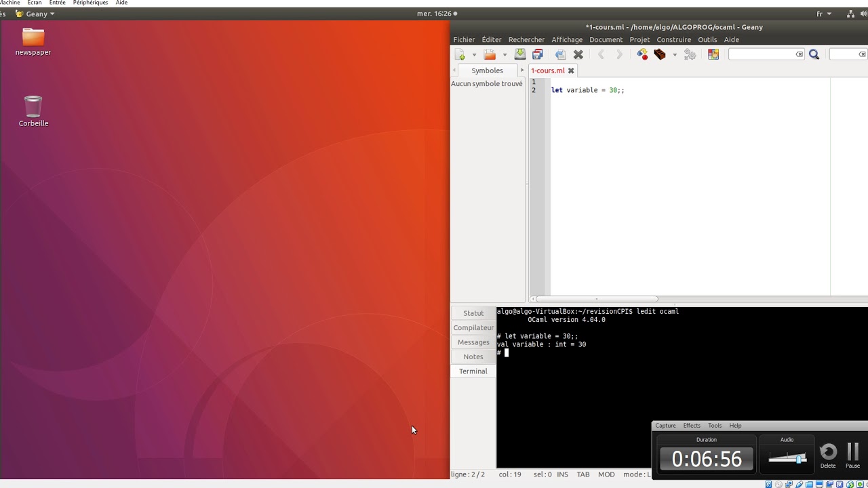Open the recorder Help menu

(x=735, y=426)
